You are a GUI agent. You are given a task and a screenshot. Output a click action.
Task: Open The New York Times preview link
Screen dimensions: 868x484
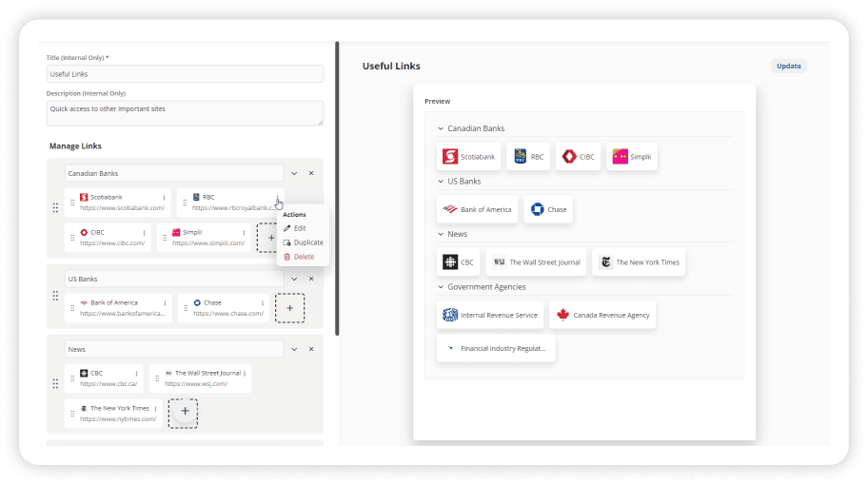[639, 262]
